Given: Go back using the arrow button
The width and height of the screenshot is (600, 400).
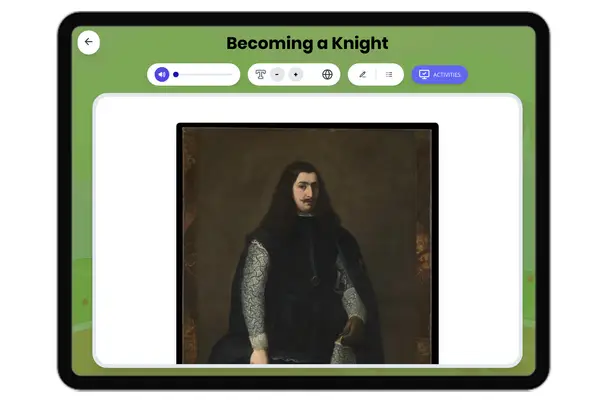Looking at the screenshot, I should click(88, 42).
